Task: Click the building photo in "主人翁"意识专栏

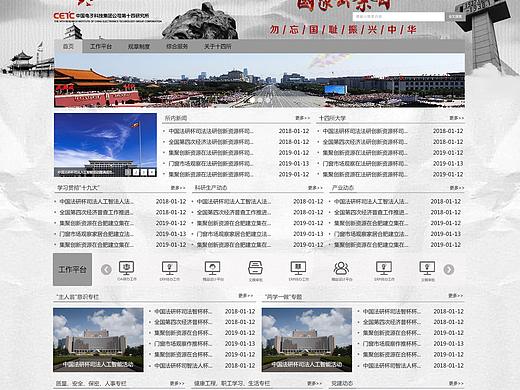Action: coord(98,340)
